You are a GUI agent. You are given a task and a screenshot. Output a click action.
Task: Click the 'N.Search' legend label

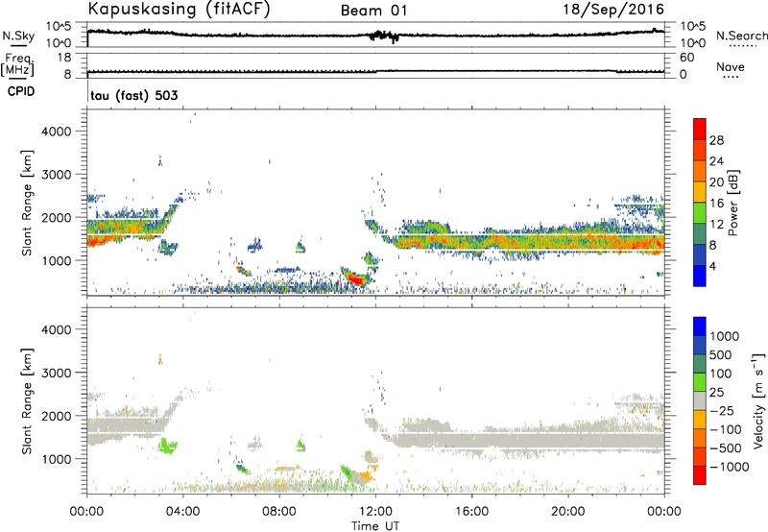[x=741, y=36]
